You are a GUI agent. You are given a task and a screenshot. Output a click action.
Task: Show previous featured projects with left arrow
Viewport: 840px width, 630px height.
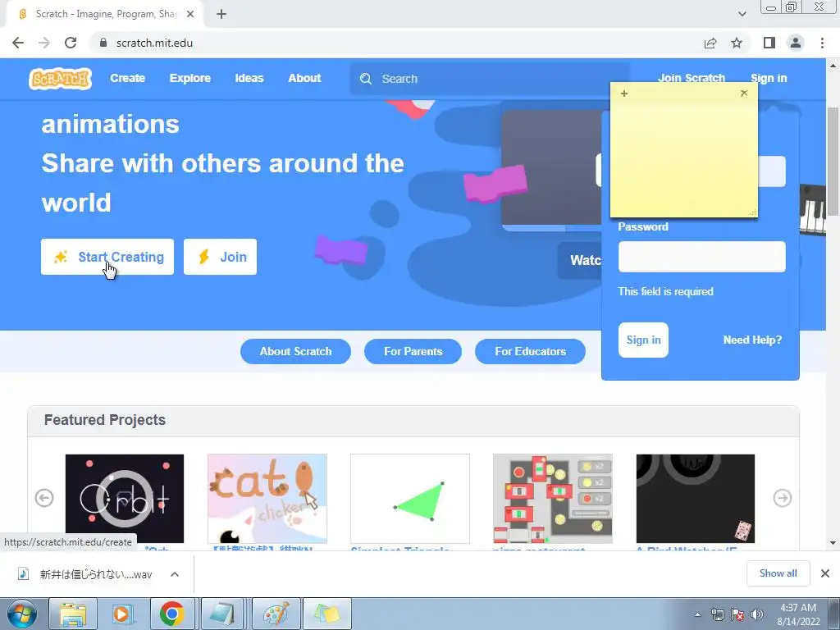[44, 498]
